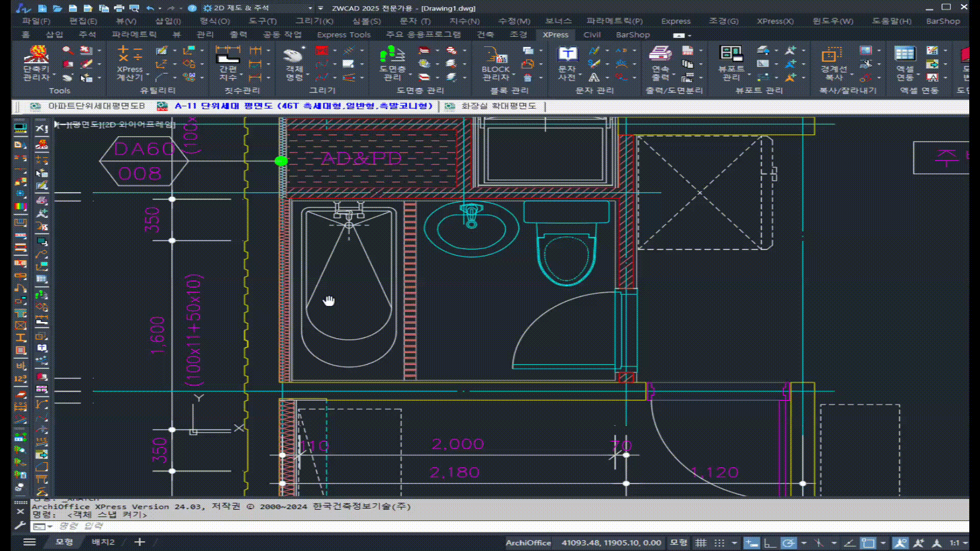Toggle grid display in status bar
The width and height of the screenshot is (980, 551).
point(701,543)
